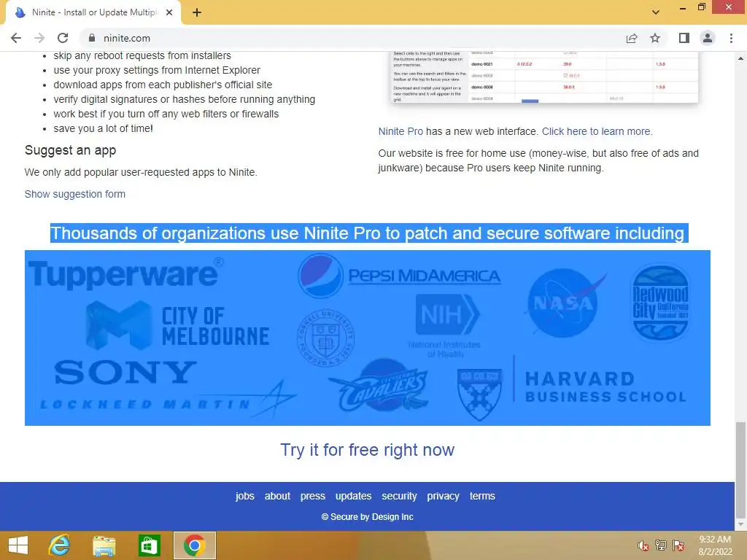The height and width of the screenshot is (560, 747).
Task: Open the terms footer link
Action: [482, 496]
